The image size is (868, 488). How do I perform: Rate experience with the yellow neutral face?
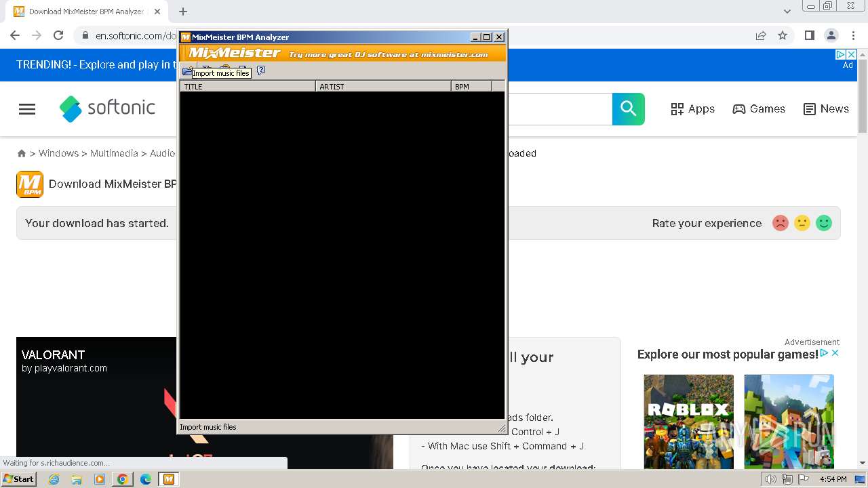click(802, 223)
